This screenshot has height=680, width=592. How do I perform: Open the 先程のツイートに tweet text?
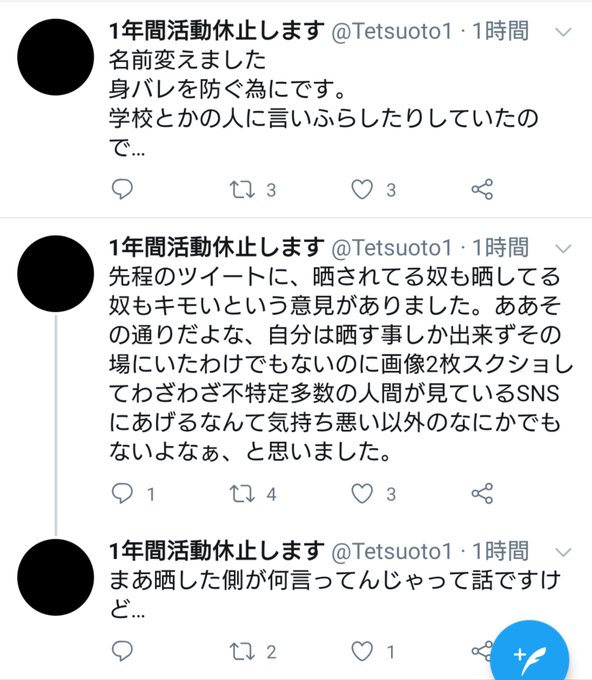point(340,364)
